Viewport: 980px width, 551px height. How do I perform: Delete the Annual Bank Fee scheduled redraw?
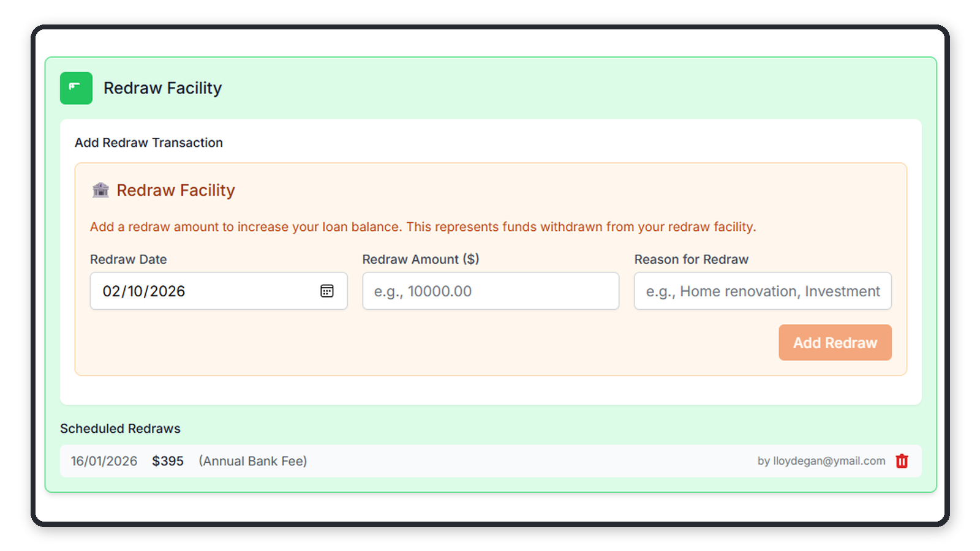[x=902, y=461]
